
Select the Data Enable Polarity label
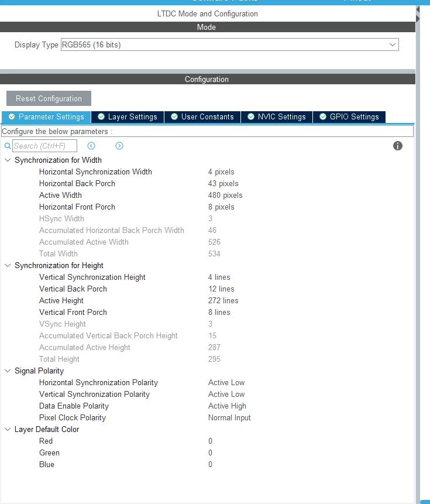click(x=74, y=406)
